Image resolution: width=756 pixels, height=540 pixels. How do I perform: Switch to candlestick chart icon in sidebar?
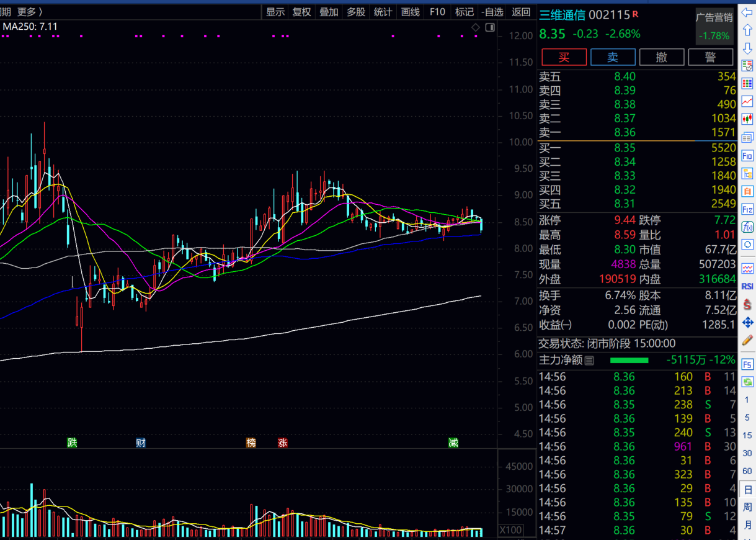(x=747, y=119)
